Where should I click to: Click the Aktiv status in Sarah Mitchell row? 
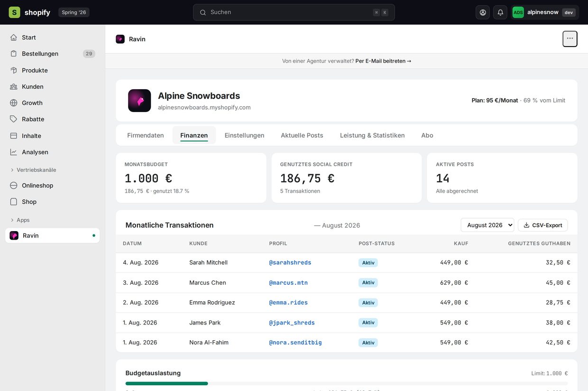click(x=368, y=262)
